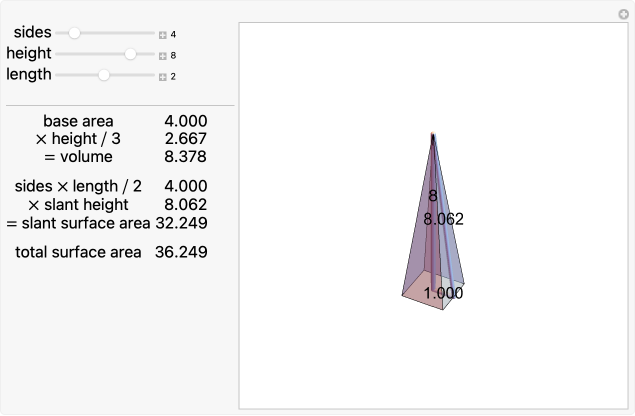The width and height of the screenshot is (635, 416).
Task: Click the "total surface area" text label
Action: [x=78, y=252]
